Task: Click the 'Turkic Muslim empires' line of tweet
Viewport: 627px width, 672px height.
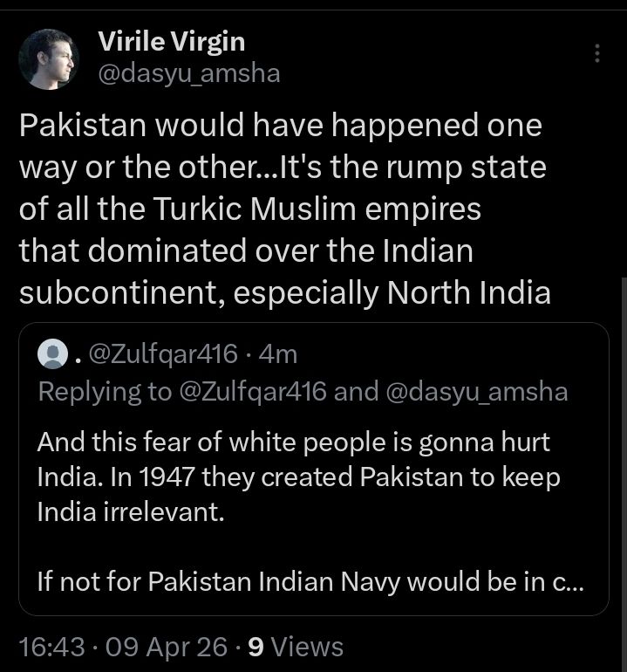Action: tap(249, 209)
